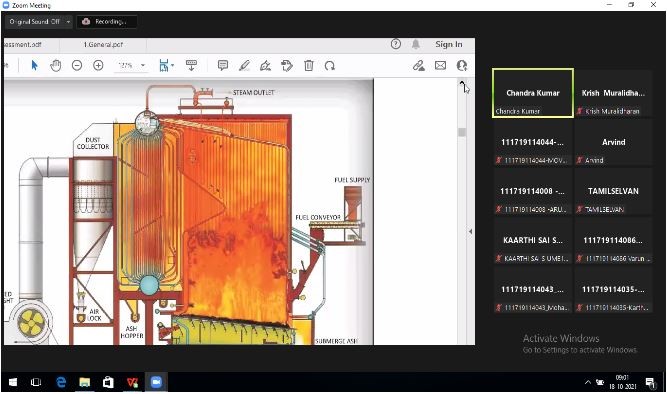This screenshot has width=667, height=394.
Task: Select the highlighter pen tool
Action: point(244,66)
